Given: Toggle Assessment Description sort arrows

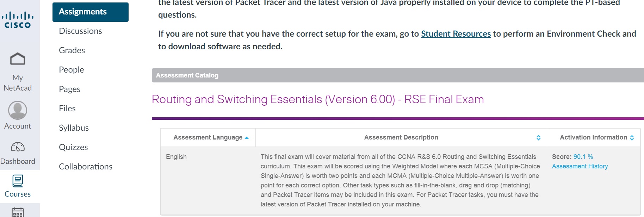Looking at the screenshot, I should point(538,138).
